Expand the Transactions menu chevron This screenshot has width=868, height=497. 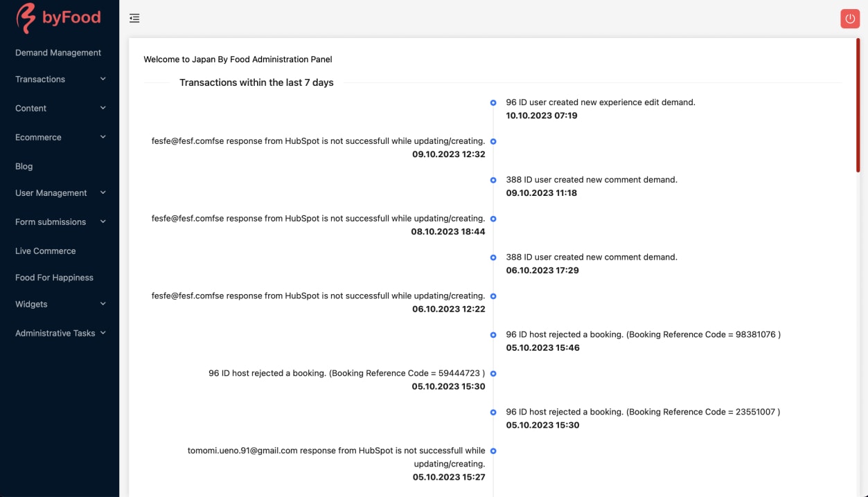103,79
